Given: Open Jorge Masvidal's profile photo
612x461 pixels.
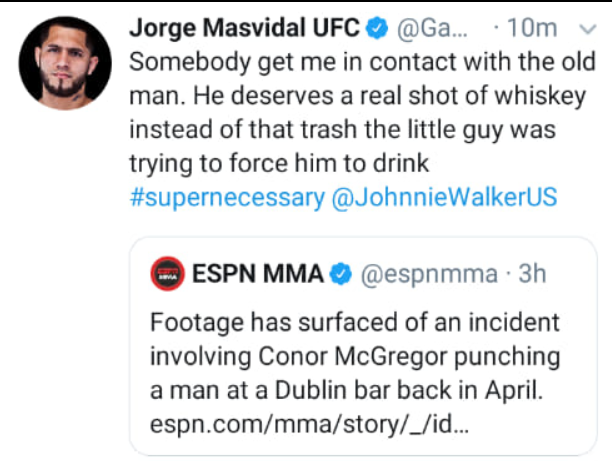Looking at the screenshot, I should pyautogui.click(x=65, y=63).
